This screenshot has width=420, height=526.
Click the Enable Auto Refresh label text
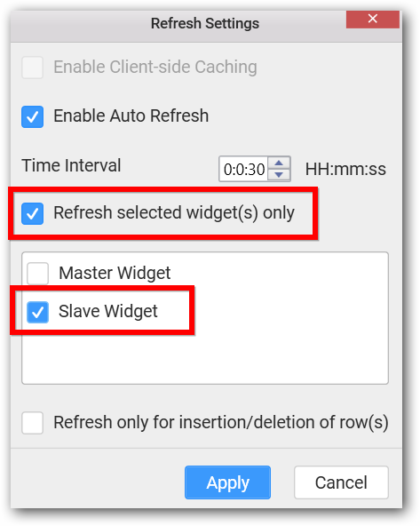pos(131,116)
